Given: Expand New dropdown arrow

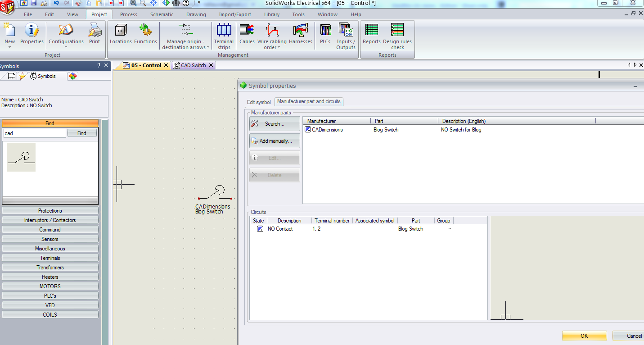Looking at the screenshot, I should point(9,48).
